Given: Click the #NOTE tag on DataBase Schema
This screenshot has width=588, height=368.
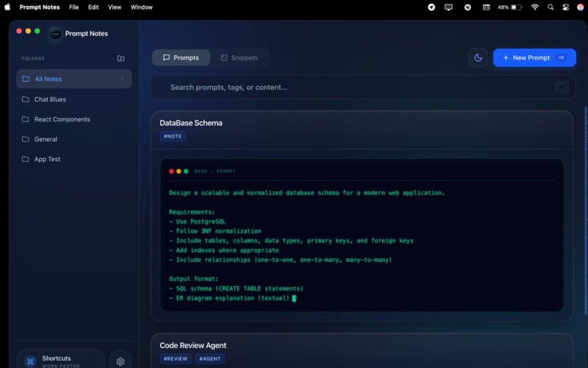Looking at the screenshot, I should pyautogui.click(x=173, y=136).
